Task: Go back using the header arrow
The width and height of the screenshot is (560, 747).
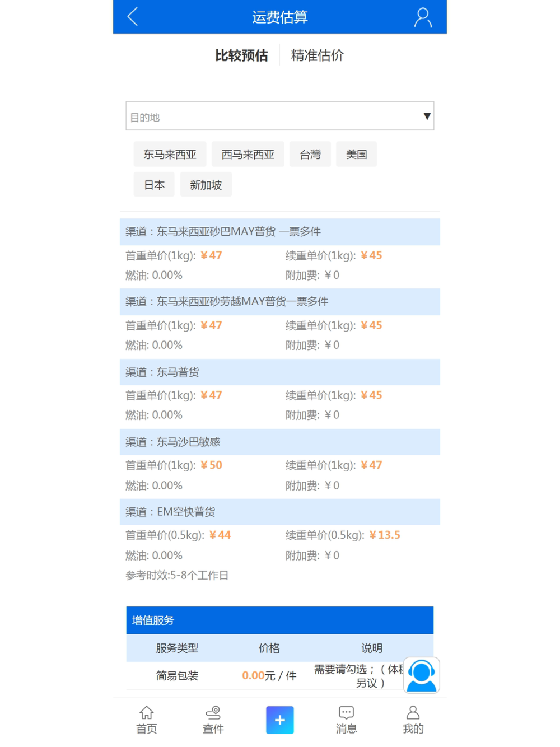Action: point(133,17)
